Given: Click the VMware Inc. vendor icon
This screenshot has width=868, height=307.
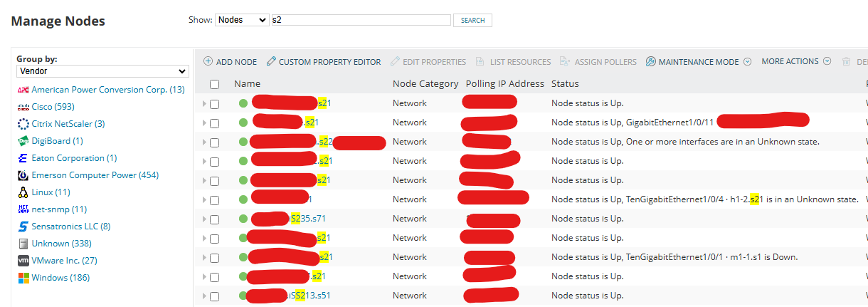Looking at the screenshot, I should [23, 261].
